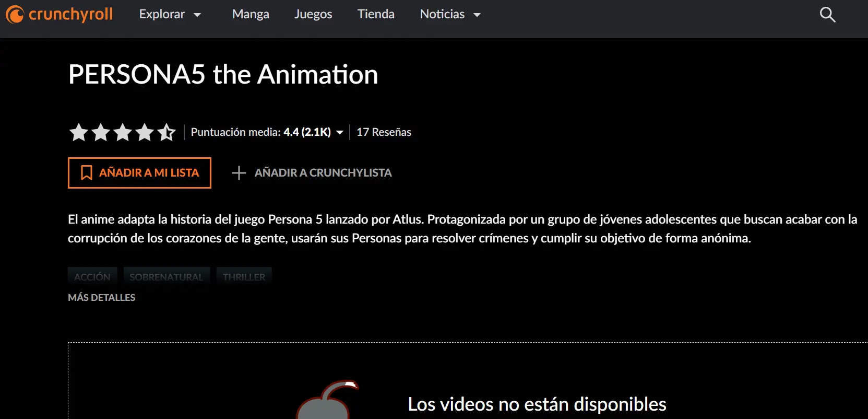Browse the SOBRENATURAL genre tag

point(167,276)
